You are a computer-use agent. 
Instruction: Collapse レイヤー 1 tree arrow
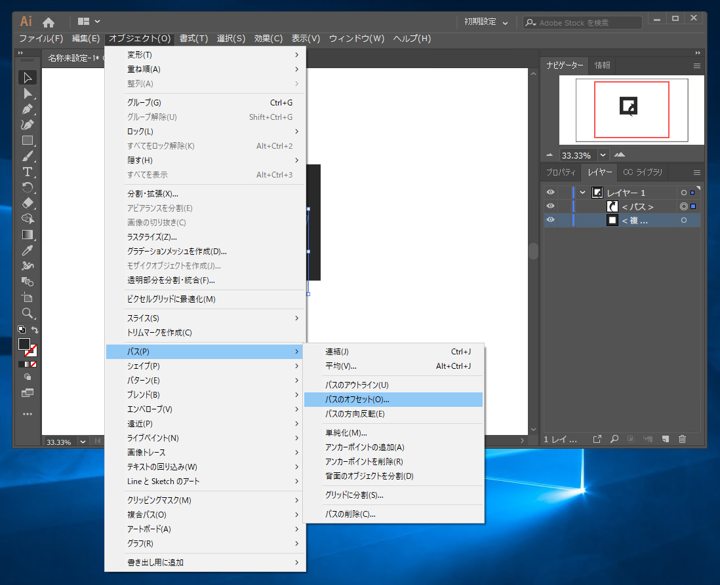click(582, 192)
